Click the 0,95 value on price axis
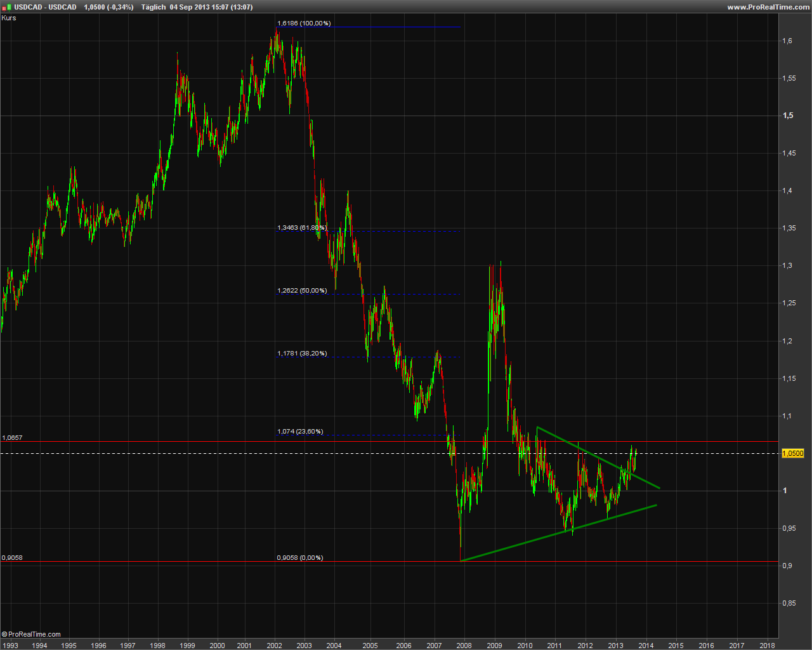 pos(789,528)
